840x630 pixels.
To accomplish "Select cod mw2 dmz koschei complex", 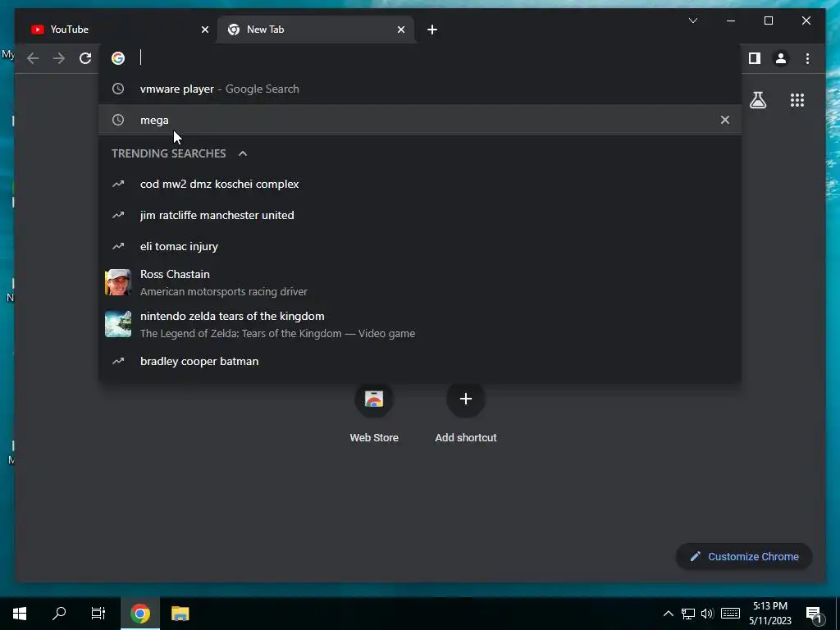I will [420, 185].
